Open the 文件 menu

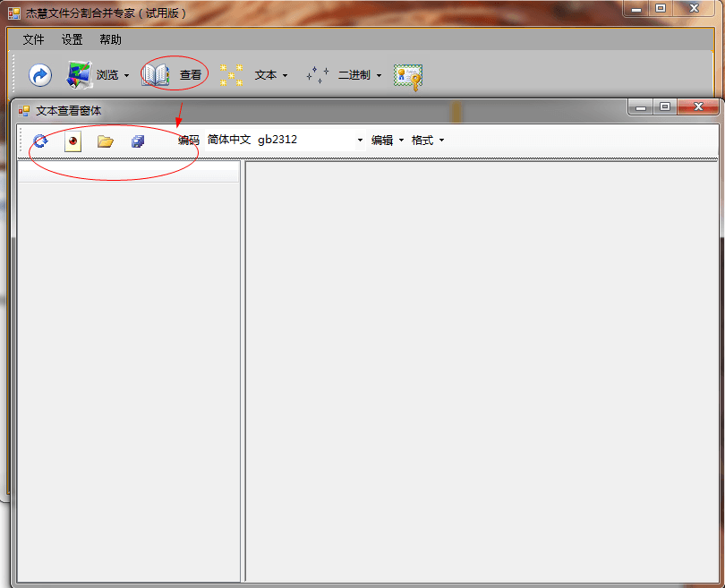[x=33, y=39]
